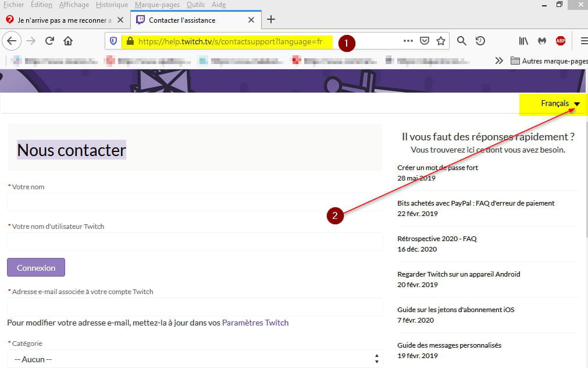
Task: Open the Paramètres Twitch link
Action: click(x=255, y=323)
